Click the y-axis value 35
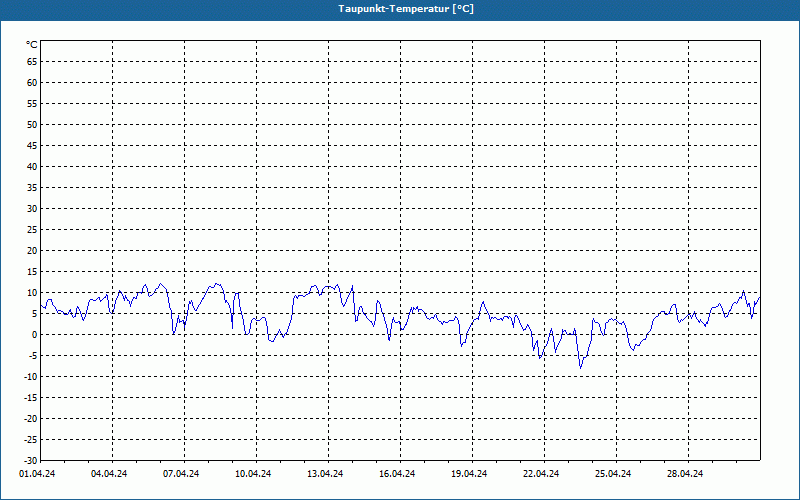The height and width of the screenshot is (500, 800). pyautogui.click(x=32, y=188)
